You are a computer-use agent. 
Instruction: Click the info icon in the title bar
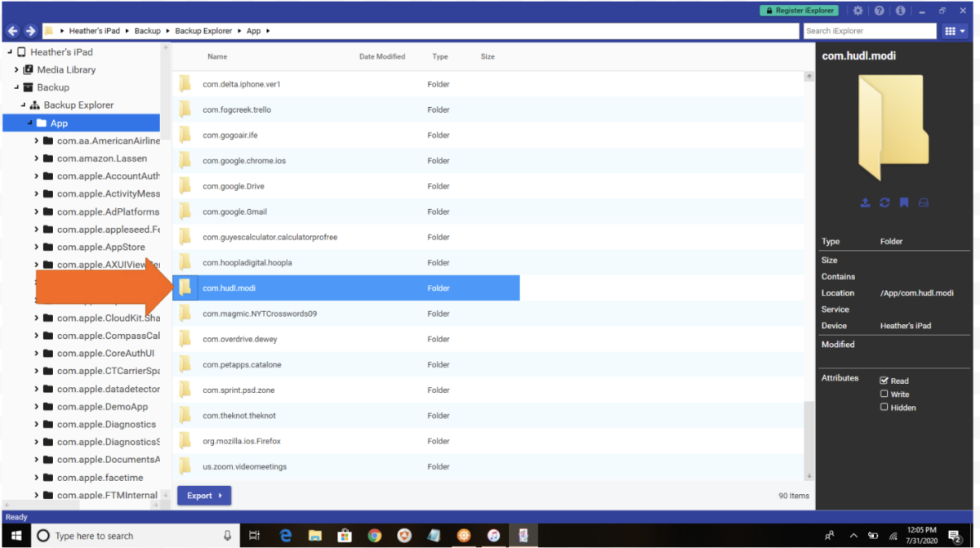click(899, 10)
